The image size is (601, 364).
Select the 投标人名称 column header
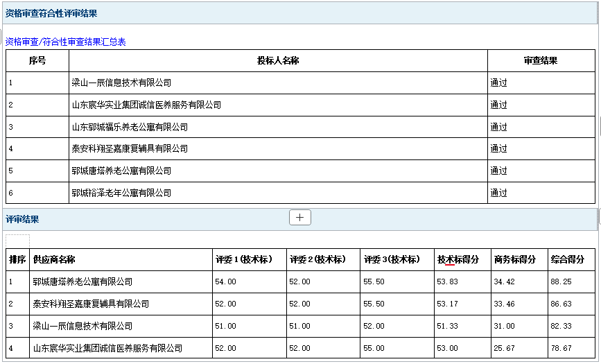point(277,61)
